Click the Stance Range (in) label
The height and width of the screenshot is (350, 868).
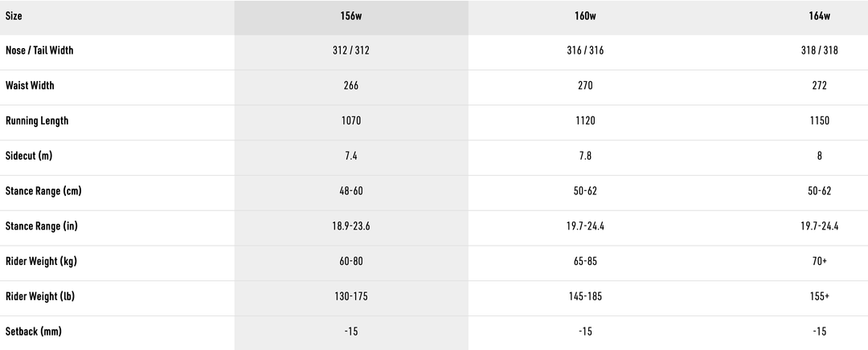click(x=42, y=226)
